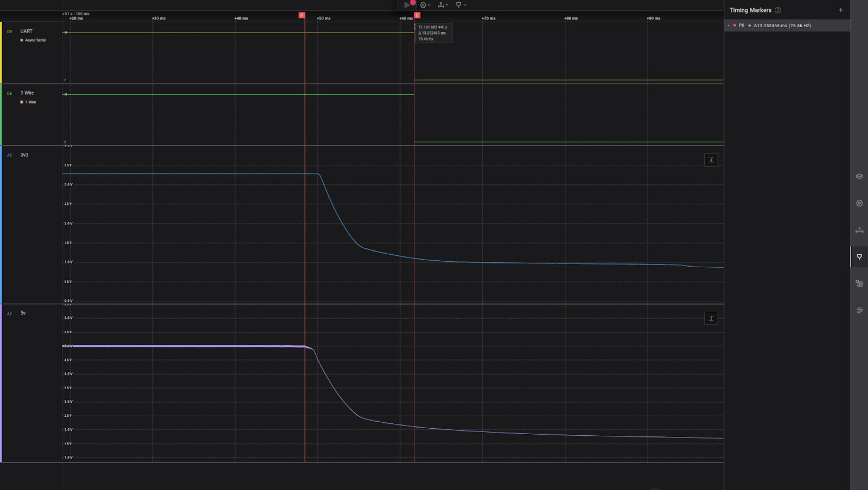Click the Async Serial analyzer label
The image size is (868, 490).
point(35,40)
